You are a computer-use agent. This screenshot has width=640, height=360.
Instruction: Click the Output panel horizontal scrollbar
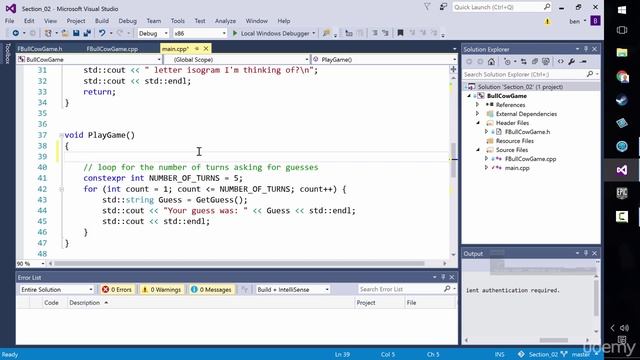[553, 340]
